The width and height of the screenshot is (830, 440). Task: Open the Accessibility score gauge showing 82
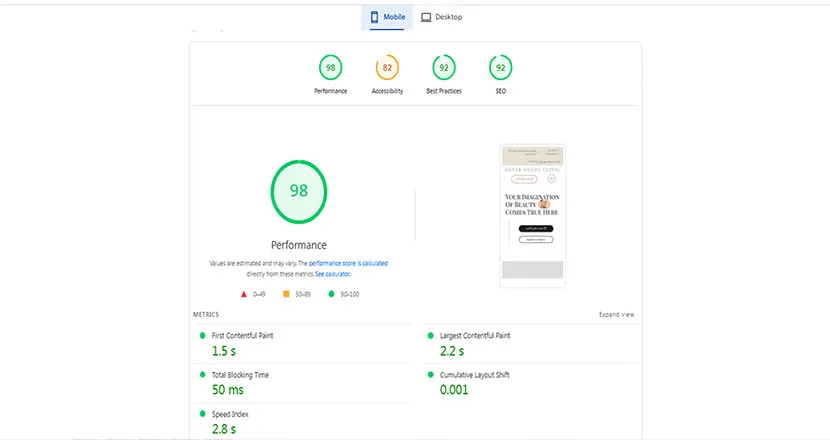click(x=387, y=69)
